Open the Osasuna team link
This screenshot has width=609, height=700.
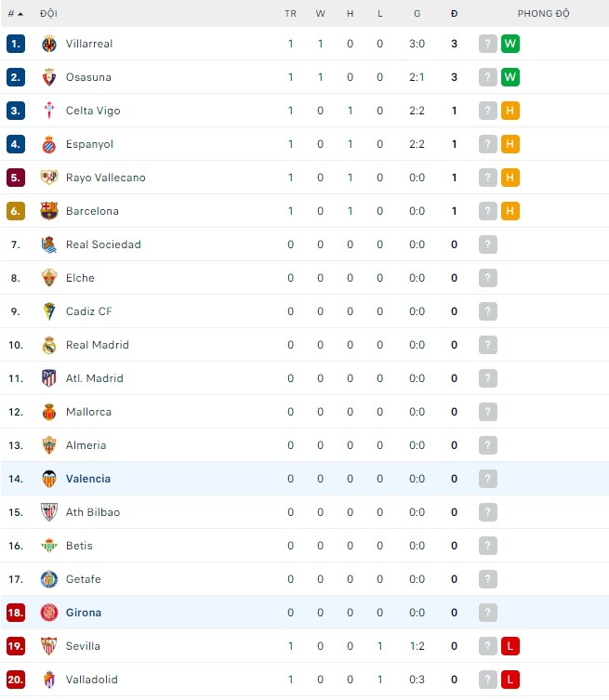[x=88, y=77]
